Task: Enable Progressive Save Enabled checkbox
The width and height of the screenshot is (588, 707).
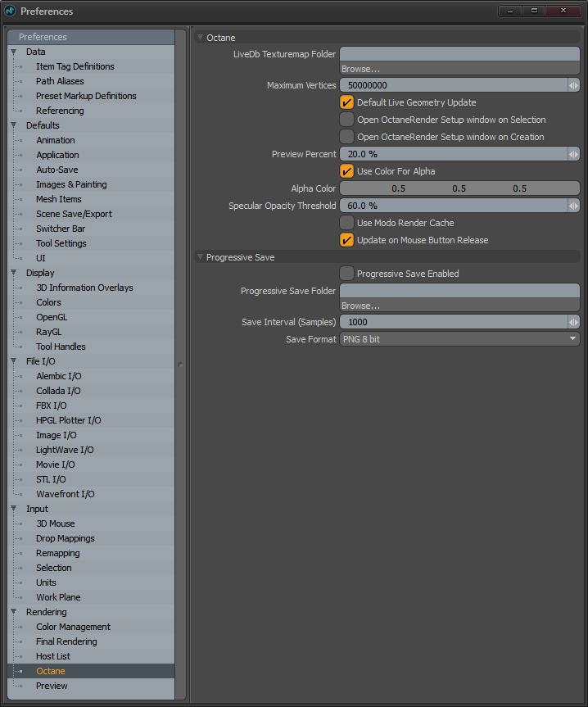Action: (347, 274)
